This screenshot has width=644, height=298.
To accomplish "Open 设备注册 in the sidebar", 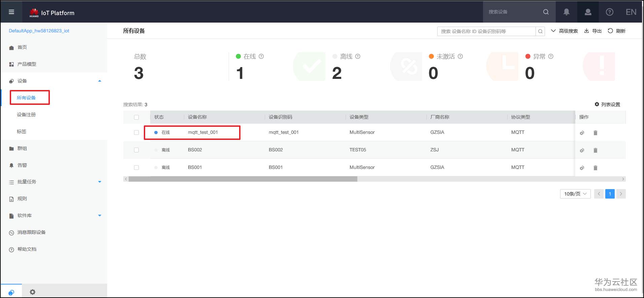I will click(26, 115).
